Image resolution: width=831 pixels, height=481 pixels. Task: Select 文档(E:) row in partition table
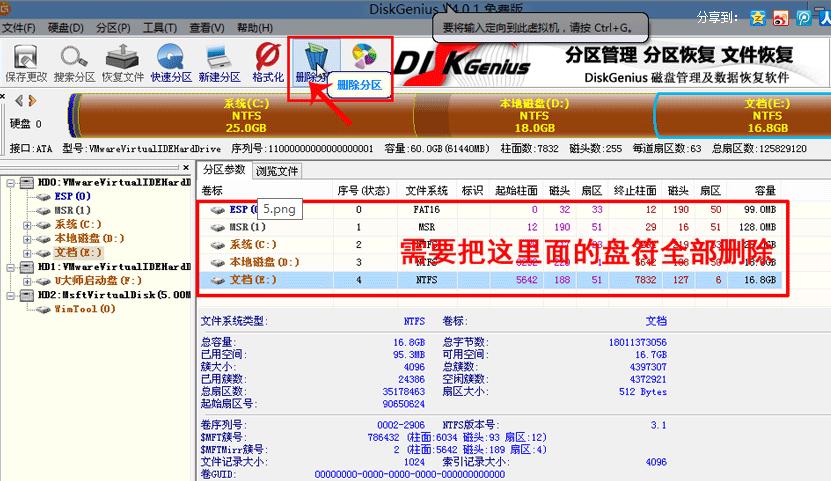[490, 280]
